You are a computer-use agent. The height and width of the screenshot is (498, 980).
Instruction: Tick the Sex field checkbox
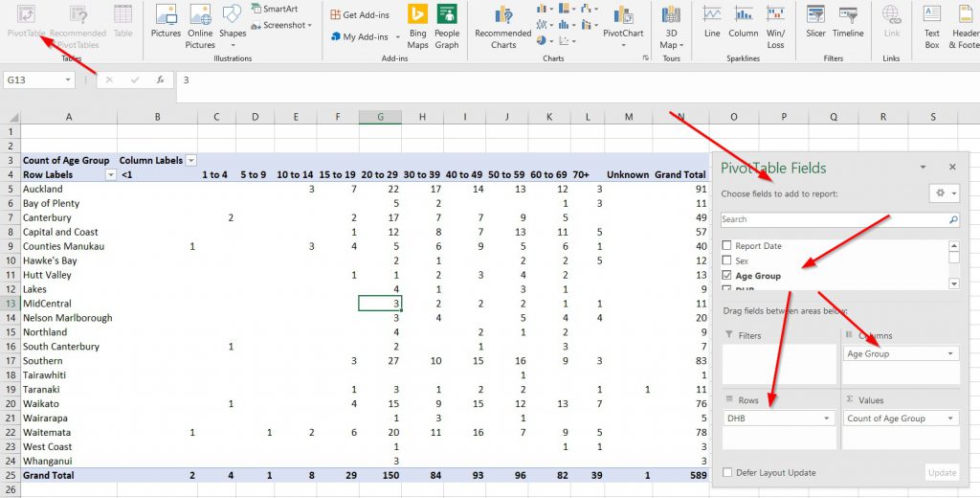(727, 260)
